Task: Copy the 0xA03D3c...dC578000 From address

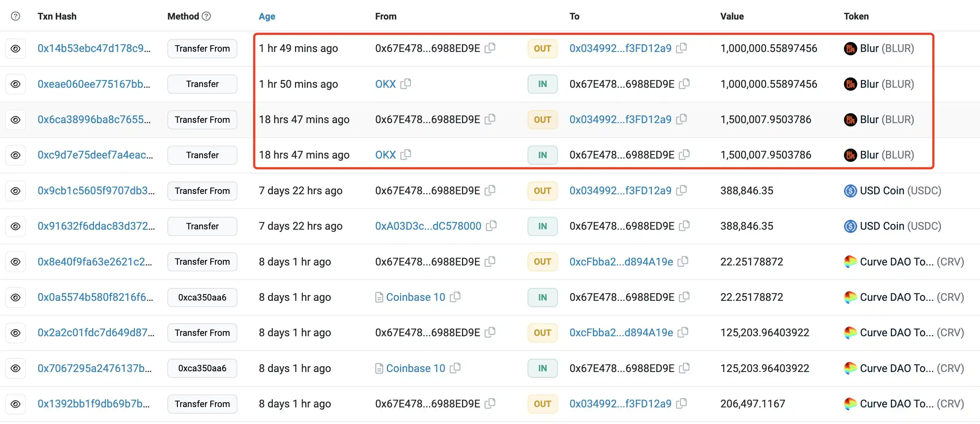Action: 491,226
